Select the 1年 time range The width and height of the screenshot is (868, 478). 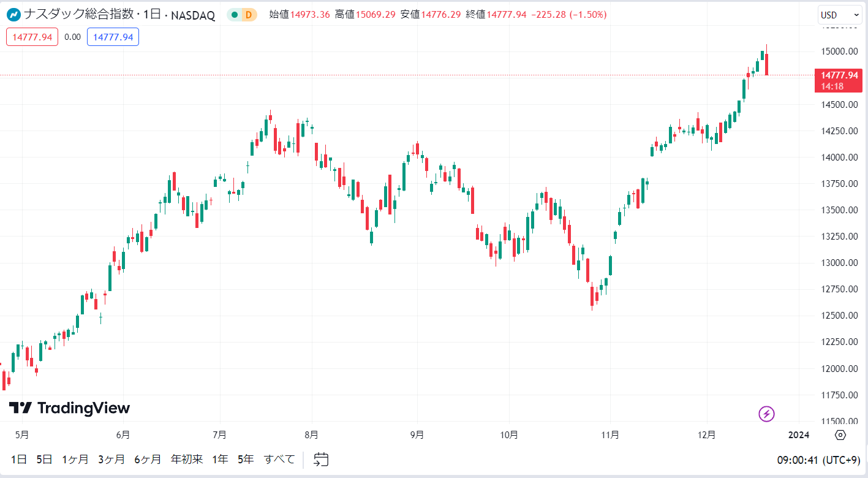tap(220, 459)
